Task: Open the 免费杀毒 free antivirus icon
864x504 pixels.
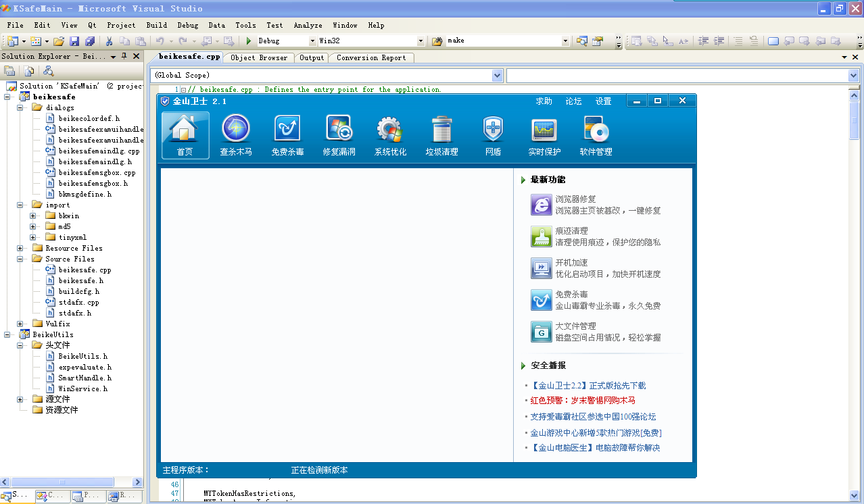Action: [287, 129]
